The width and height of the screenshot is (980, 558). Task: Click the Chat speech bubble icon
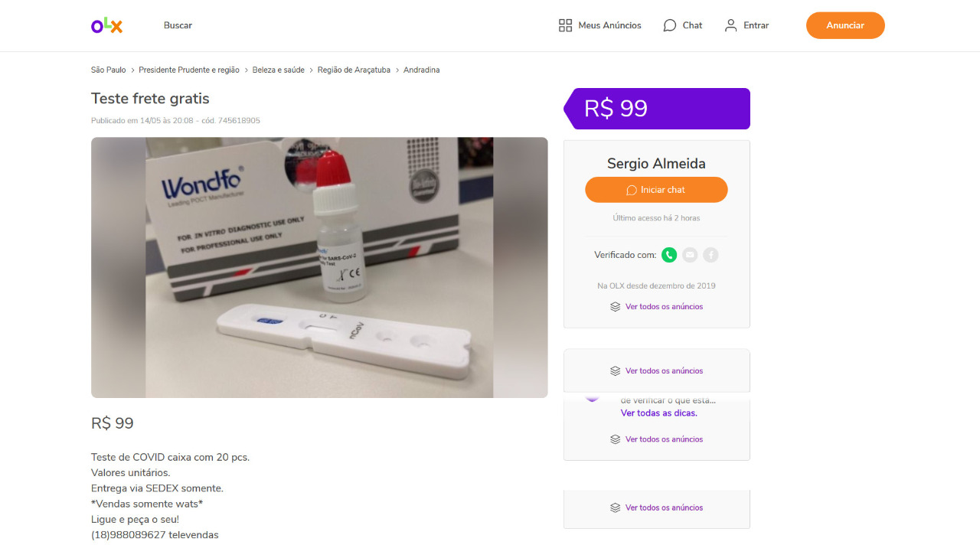pyautogui.click(x=670, y=25)
